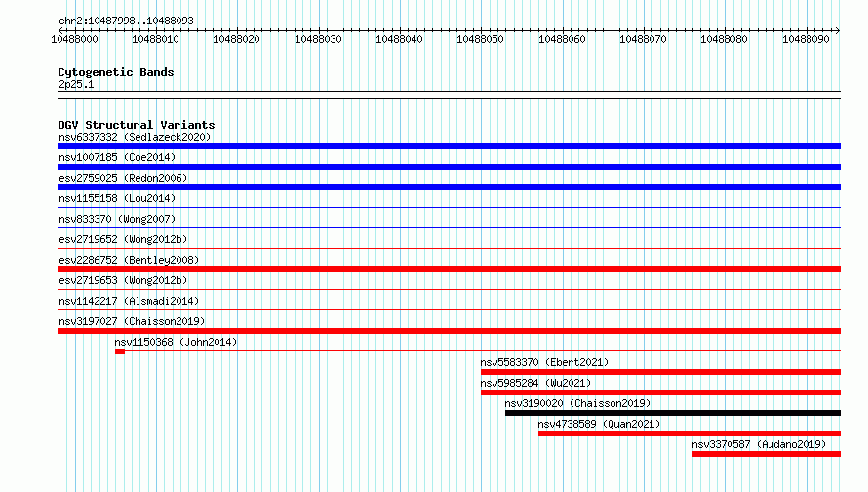Select the red bar under nsv3370587

(767, 454)
